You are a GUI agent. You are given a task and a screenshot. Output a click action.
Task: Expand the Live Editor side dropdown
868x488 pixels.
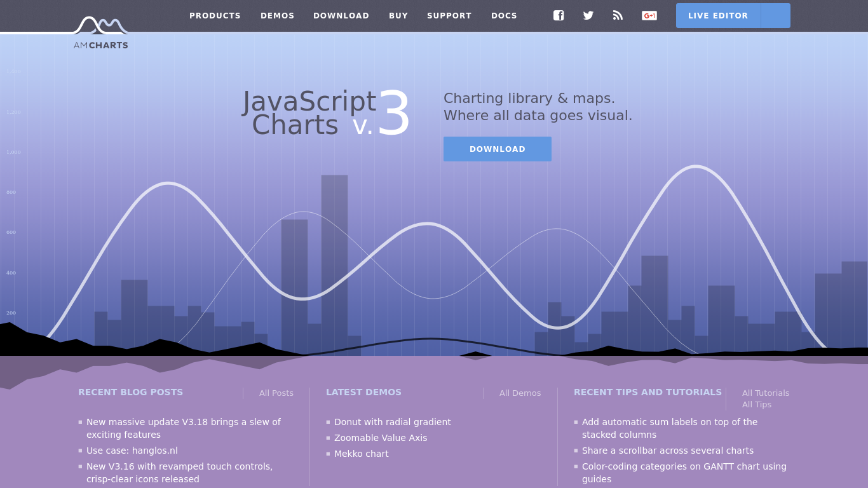[776, 16]
